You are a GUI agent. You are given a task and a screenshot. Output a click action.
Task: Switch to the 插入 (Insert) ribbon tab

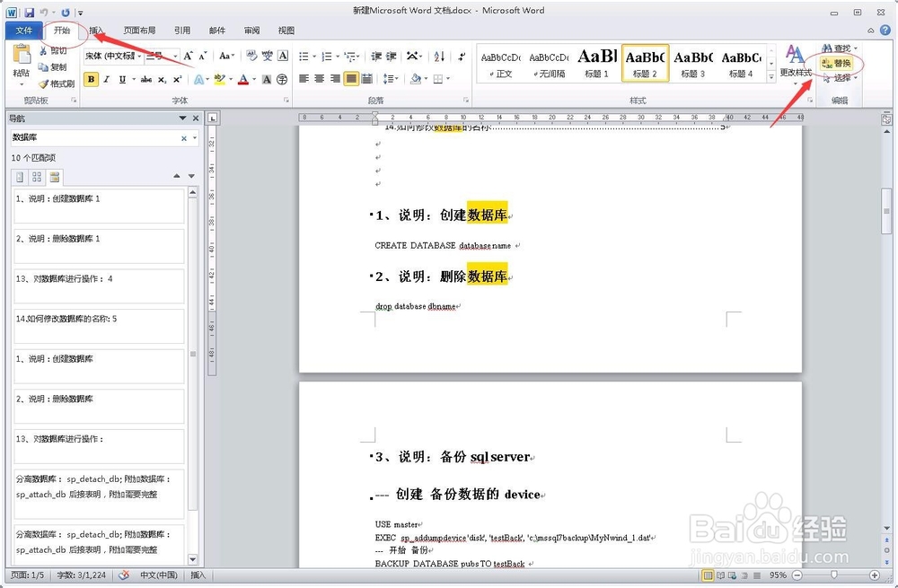click(100, 30)
